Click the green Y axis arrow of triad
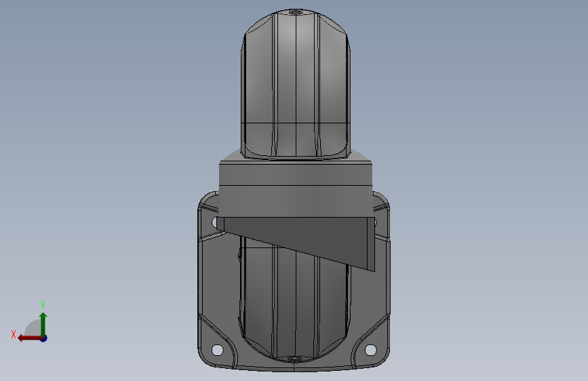Image resolution: width=588 pixels, height=381 pixels. click(43, 324)
